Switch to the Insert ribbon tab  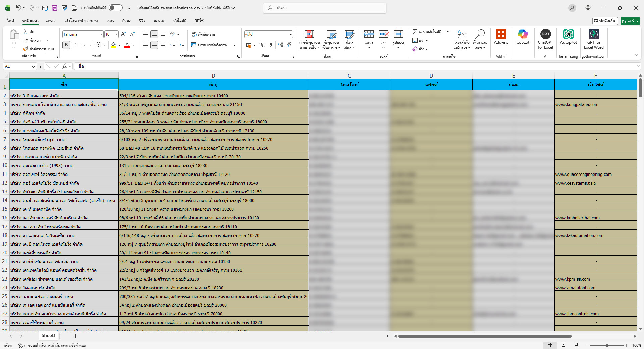tap(50, 21)
